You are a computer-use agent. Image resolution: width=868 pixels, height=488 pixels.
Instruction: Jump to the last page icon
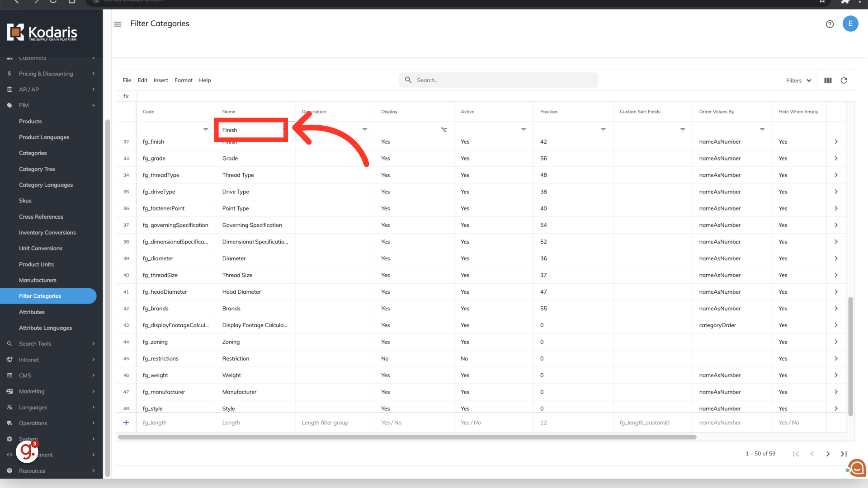point(844,454)
